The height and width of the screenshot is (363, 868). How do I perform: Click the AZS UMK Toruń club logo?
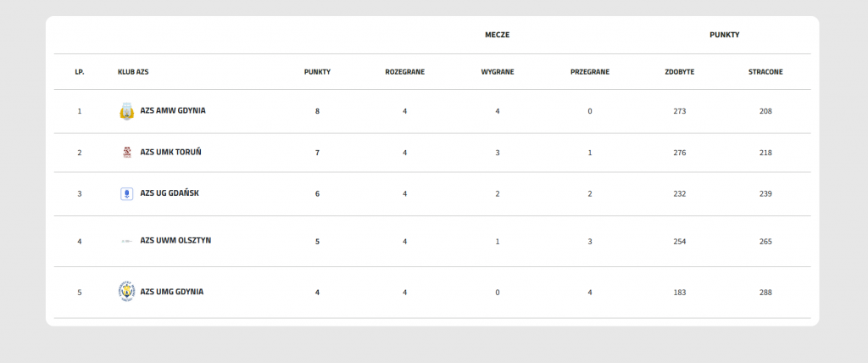tap(127, 153)
